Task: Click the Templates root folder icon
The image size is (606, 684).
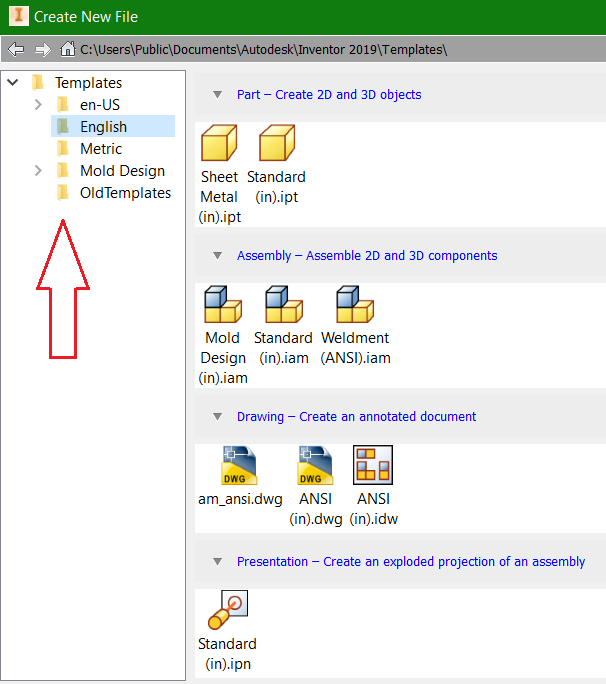Action: pos(38,82)
